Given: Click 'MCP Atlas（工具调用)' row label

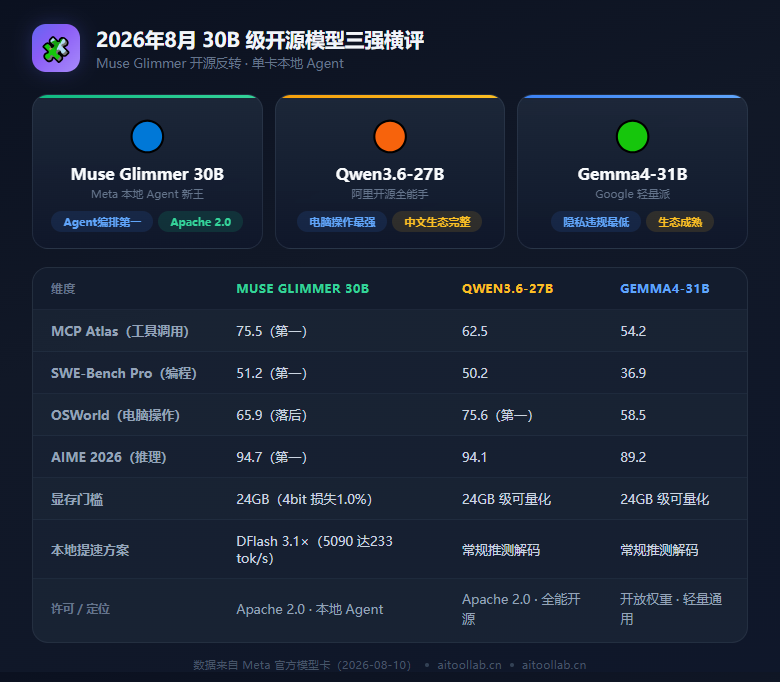Looking at the screenshot, I should (120, 331).
